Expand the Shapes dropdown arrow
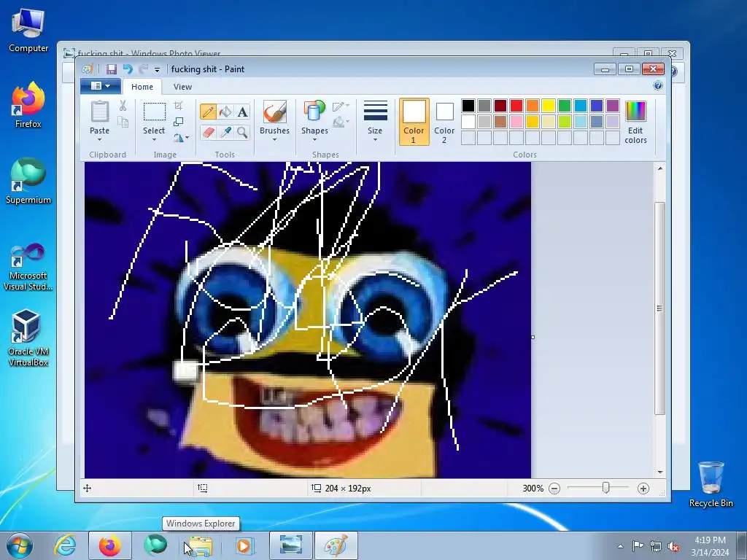747x560 pixels. point(314,139)
